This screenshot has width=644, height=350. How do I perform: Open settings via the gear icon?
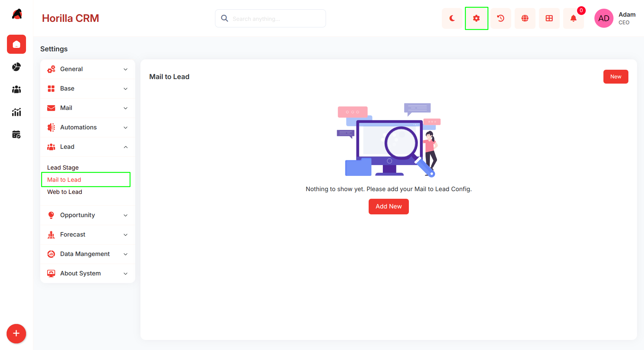pyautogui.click(x=476, y=18)
